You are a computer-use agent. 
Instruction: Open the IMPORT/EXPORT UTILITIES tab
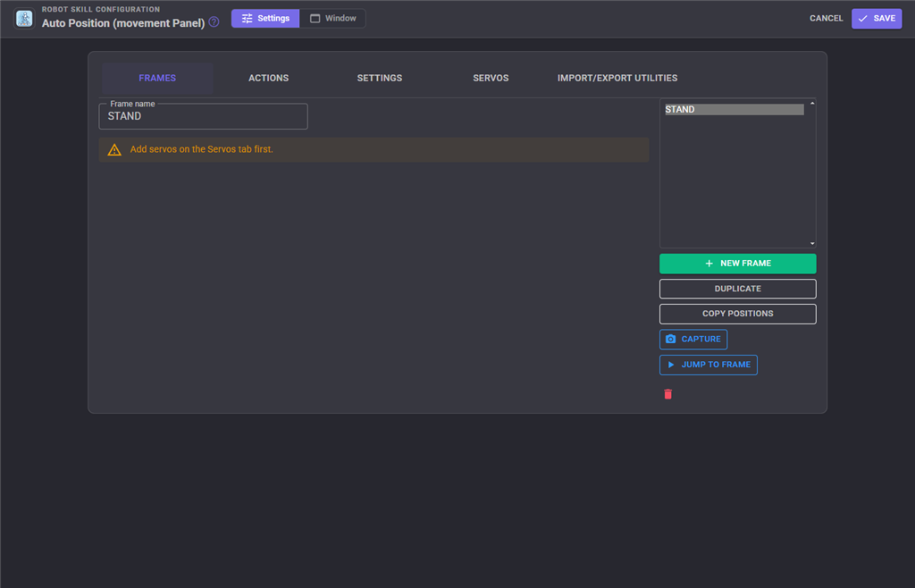(x=617, y=78)
